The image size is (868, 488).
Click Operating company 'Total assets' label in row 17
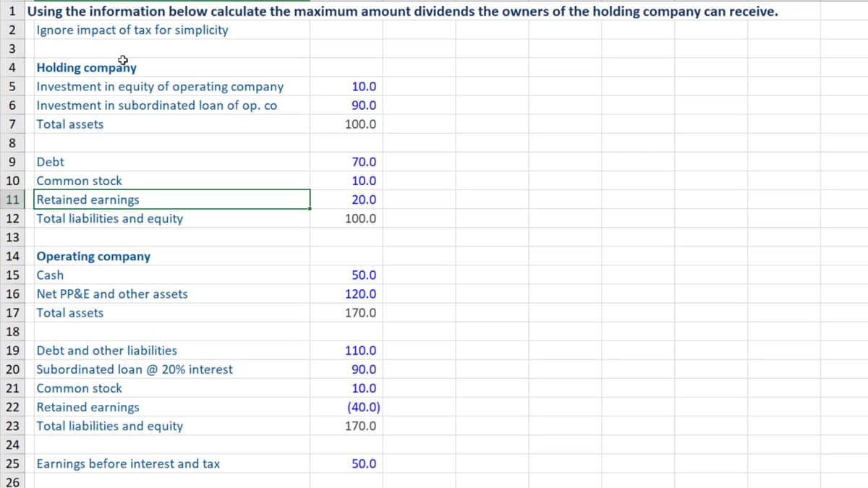click(x=69, y=313)
